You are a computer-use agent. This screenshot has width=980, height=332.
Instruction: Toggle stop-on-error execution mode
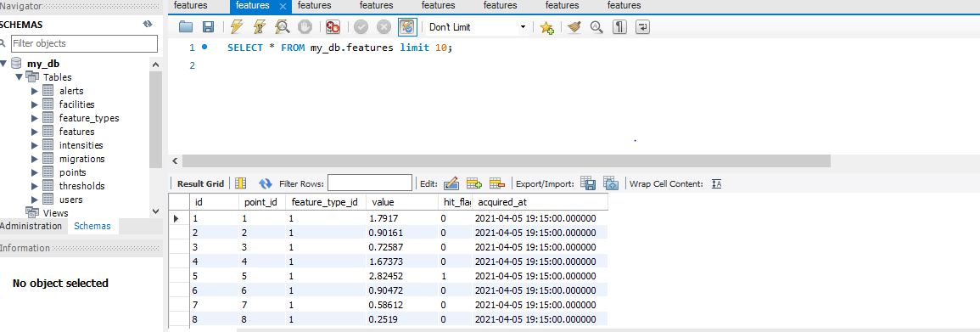coord(333,27)
